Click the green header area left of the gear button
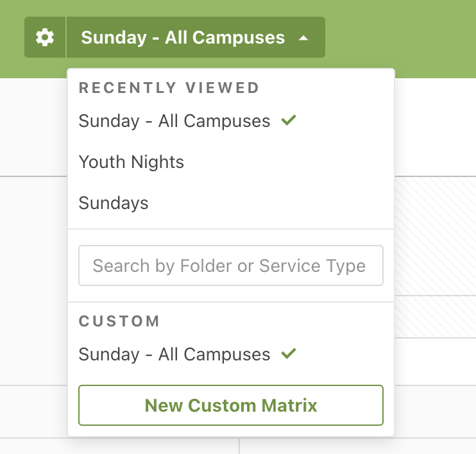Viewport: 476px width, 454px height. tap(12, 38)
